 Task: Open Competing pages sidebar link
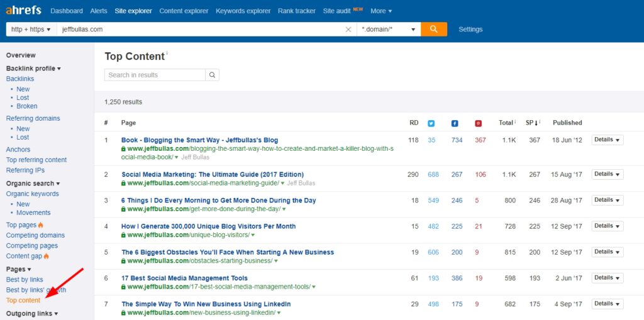(32, 246)
